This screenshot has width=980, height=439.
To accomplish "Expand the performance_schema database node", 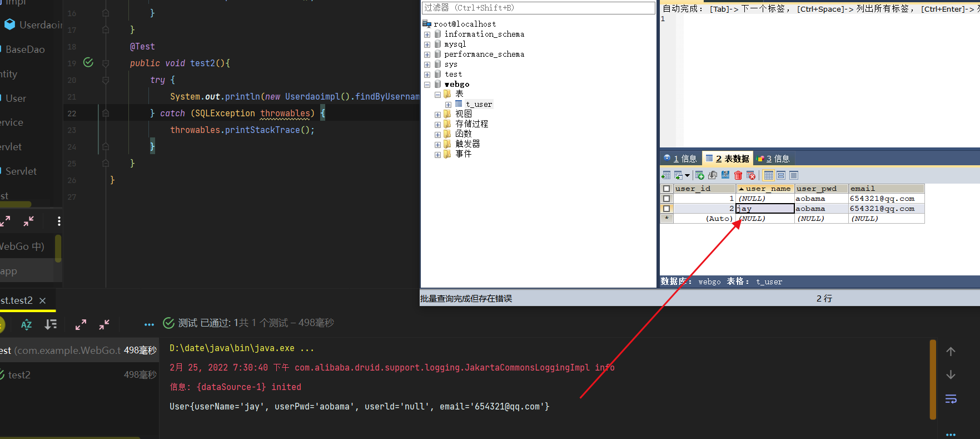I will [x=427, y=55].
